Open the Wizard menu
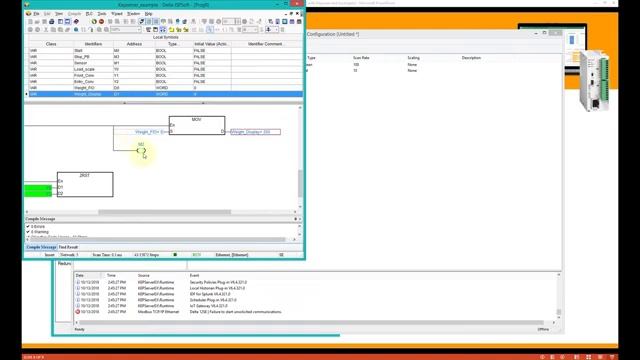The width and height of the screenshot is (640, 360). click(x=117, y=13)
